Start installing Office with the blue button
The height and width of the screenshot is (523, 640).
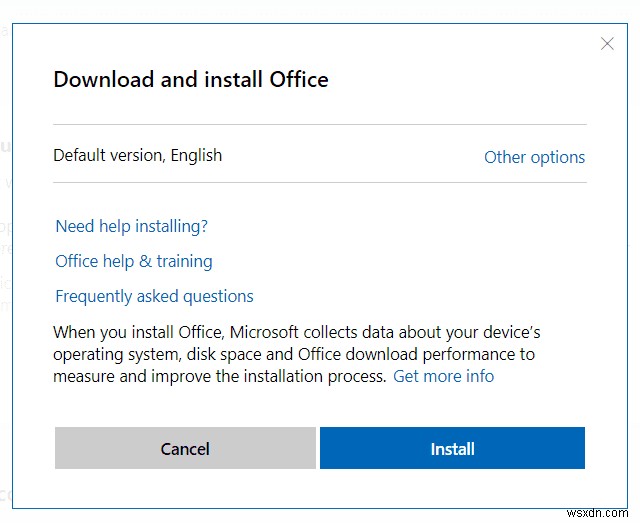(452, 448)
